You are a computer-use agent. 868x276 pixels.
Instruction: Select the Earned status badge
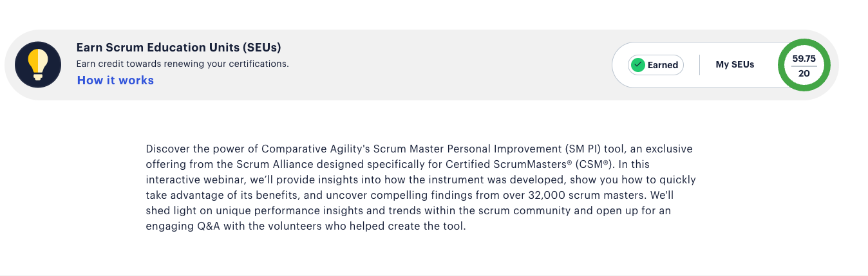(x=656, y=64)
